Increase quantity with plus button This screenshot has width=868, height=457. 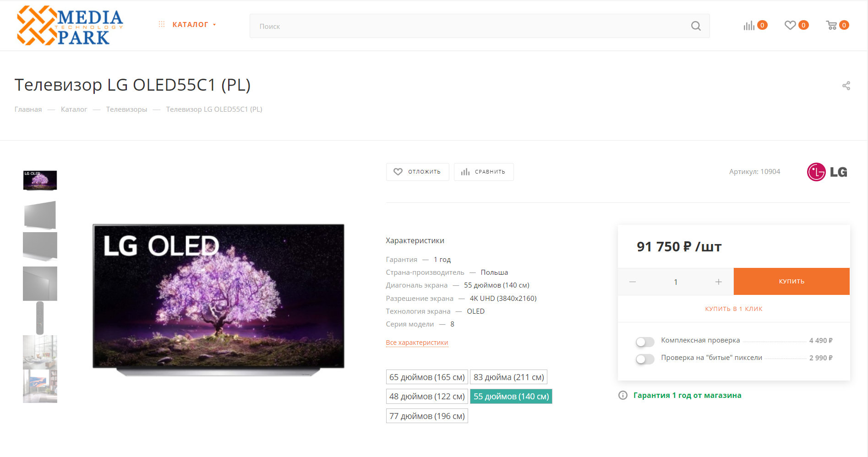(719, 282)
